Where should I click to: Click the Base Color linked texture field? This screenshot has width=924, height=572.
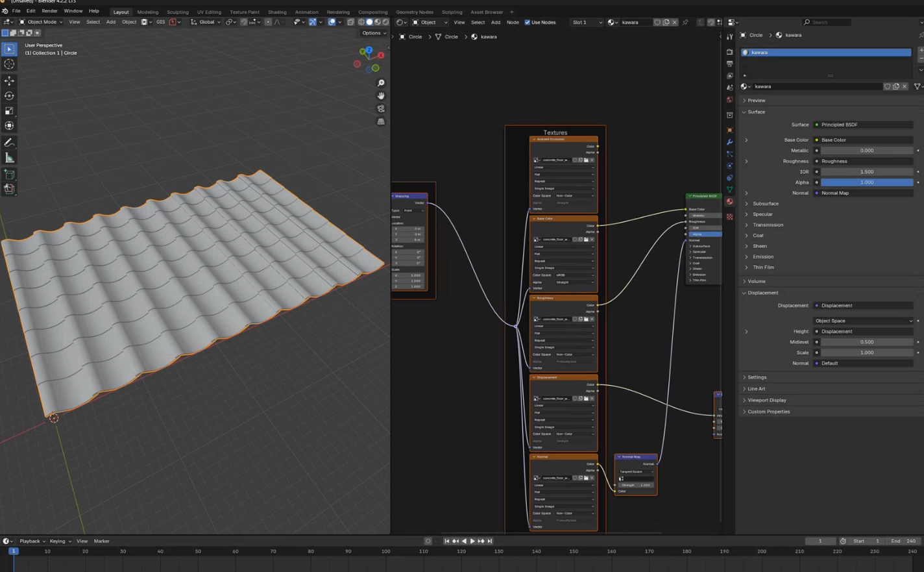(863, 140)
